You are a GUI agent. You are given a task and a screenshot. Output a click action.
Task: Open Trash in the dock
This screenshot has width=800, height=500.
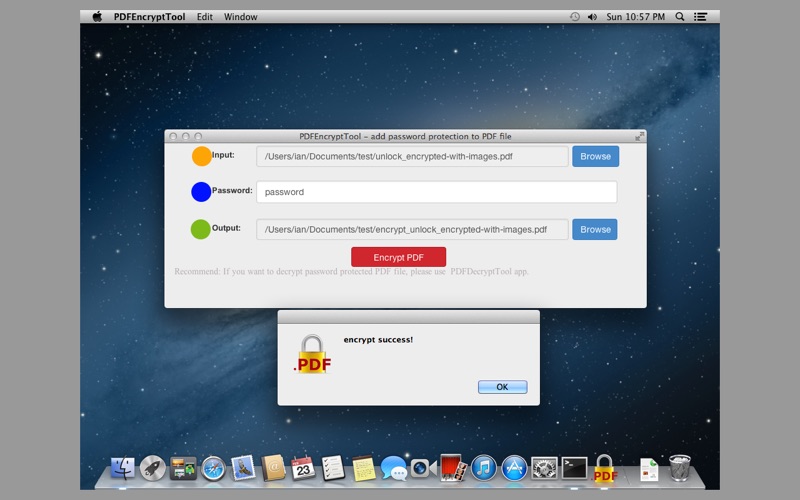tap(680, 468)
